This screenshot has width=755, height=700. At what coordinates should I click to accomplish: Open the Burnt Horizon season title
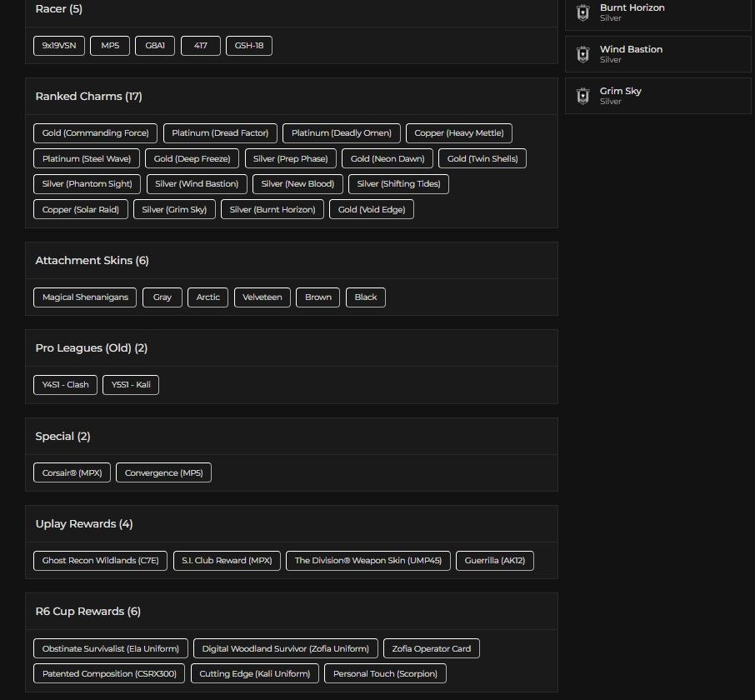[632, 7]
